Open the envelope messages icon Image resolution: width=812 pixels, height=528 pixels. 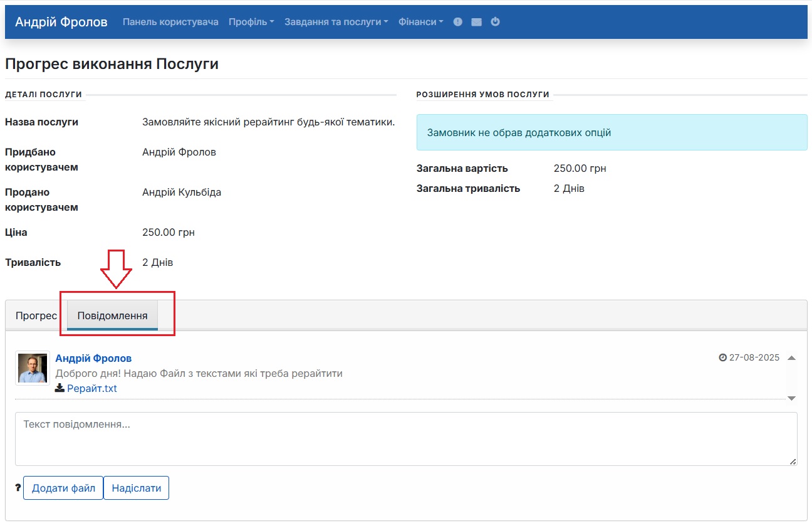click(x=476, y=22)
